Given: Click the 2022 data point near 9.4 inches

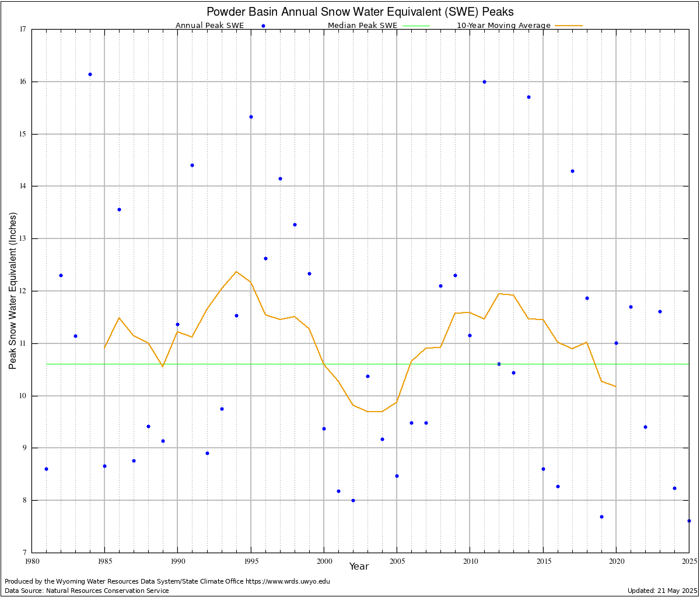Looking at the screenshot, I should tap(645, 427).
